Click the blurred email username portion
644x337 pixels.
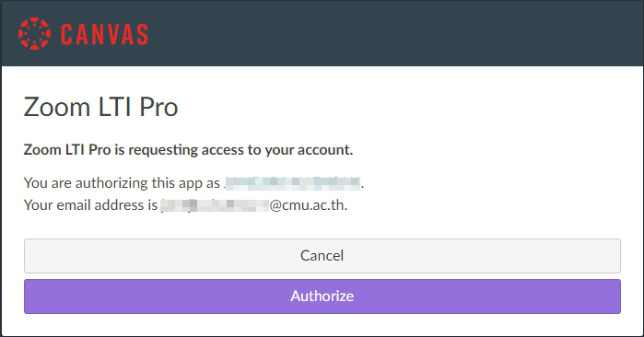[215, 204]
